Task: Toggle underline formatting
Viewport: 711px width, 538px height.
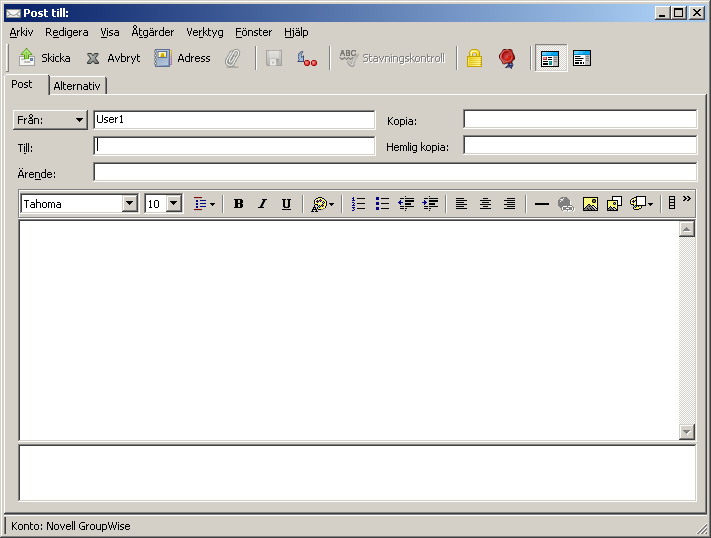Action: tap(286, 204)
